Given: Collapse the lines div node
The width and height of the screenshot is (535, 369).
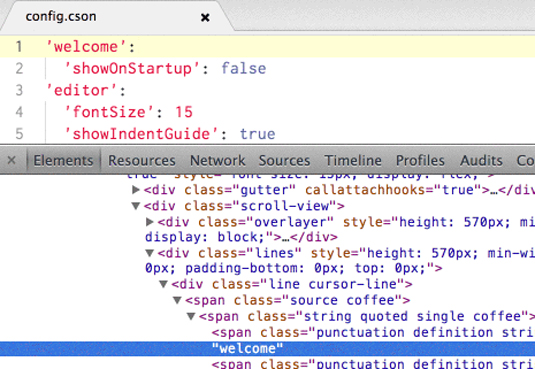Looking at the screenshot, I should coord(149,253).
